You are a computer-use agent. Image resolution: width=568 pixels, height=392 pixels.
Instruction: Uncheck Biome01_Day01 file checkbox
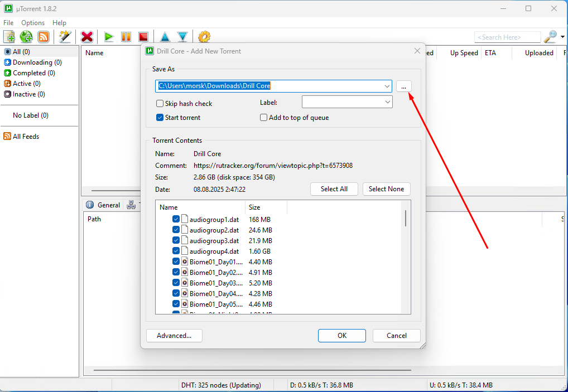176,262
